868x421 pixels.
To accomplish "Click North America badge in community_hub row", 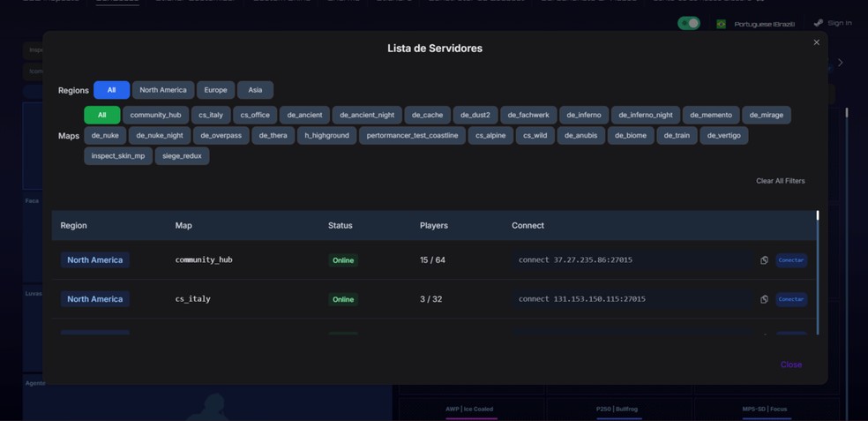I will point(94,259).
